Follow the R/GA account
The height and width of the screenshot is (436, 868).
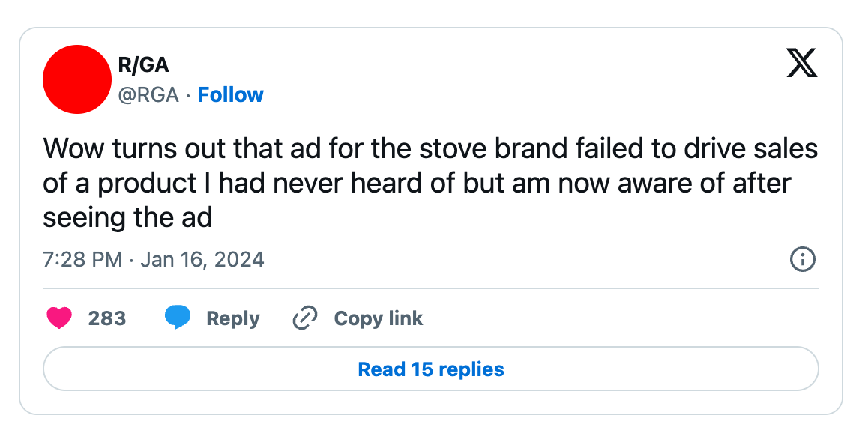(x=230, y=95)
